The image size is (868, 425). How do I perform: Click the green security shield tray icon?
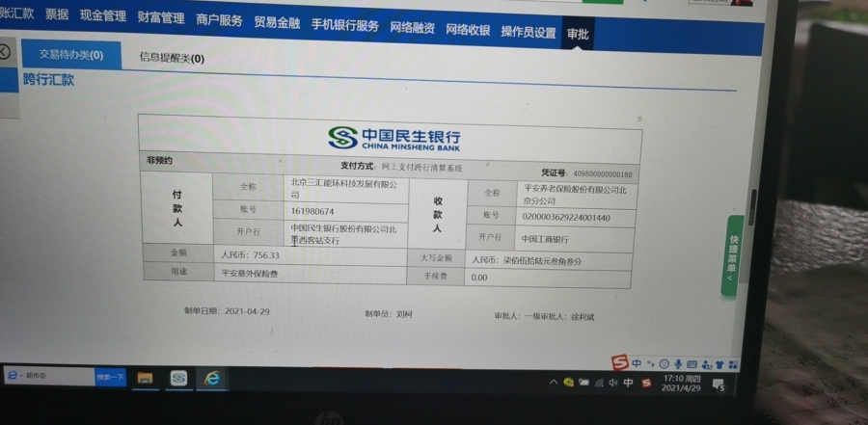[x=568, y=382]
